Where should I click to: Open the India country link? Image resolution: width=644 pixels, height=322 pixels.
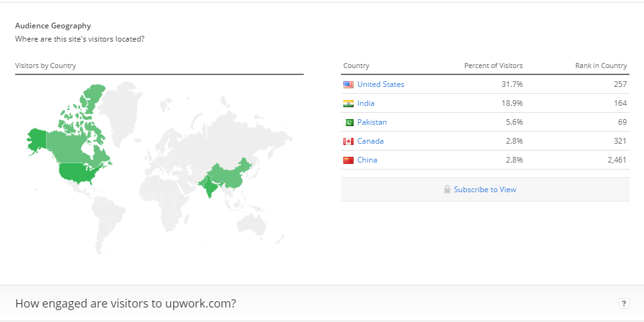(366, 103)
